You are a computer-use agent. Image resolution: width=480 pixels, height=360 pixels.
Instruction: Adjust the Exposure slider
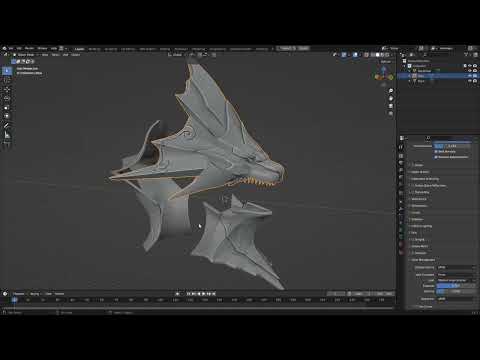point(456,286)
